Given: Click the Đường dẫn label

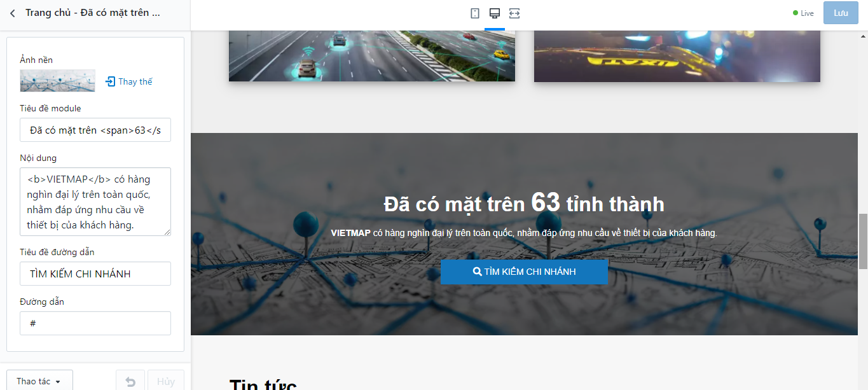Looking at the screenshot, I should [42, 302].
